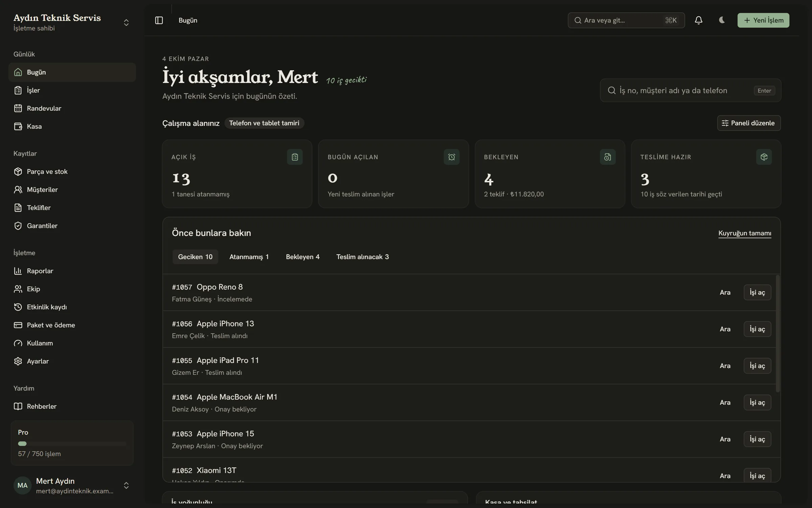Open Müşteriler page
The width and height of the screenshot is (812, 508).
tap(72, 190)
